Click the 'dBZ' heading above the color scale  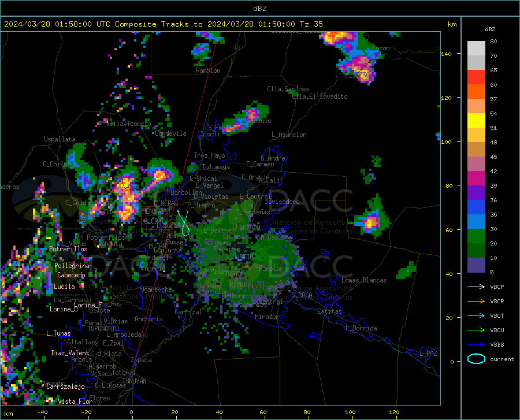pos(490,29)
